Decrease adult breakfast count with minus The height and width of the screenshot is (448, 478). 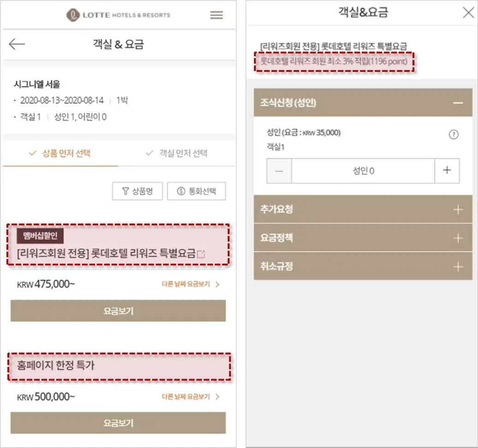click(279, 171)
